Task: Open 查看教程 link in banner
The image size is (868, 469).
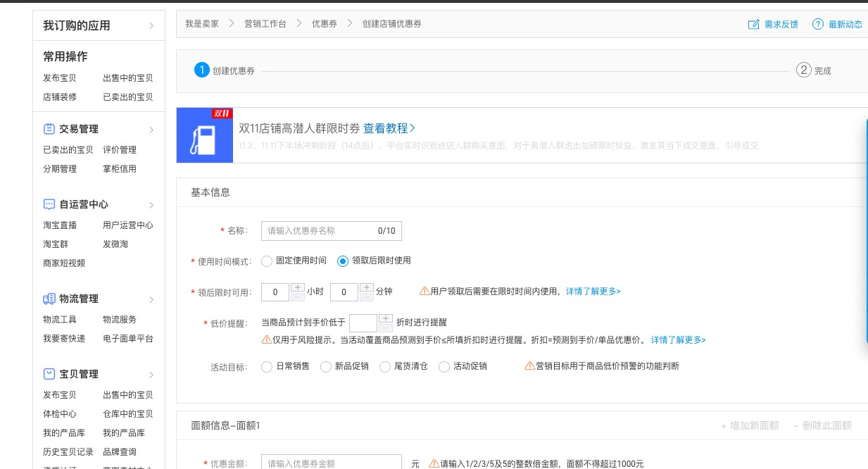Action: (389, 128)
